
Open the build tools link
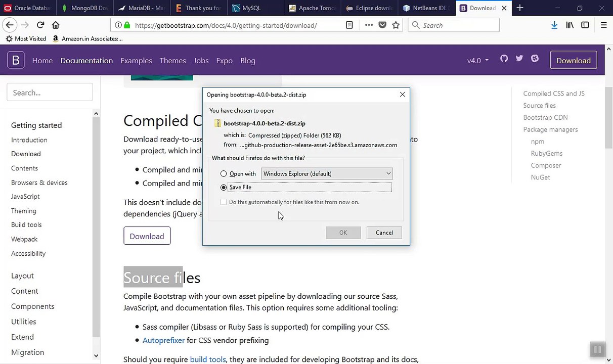click(208, 359)
